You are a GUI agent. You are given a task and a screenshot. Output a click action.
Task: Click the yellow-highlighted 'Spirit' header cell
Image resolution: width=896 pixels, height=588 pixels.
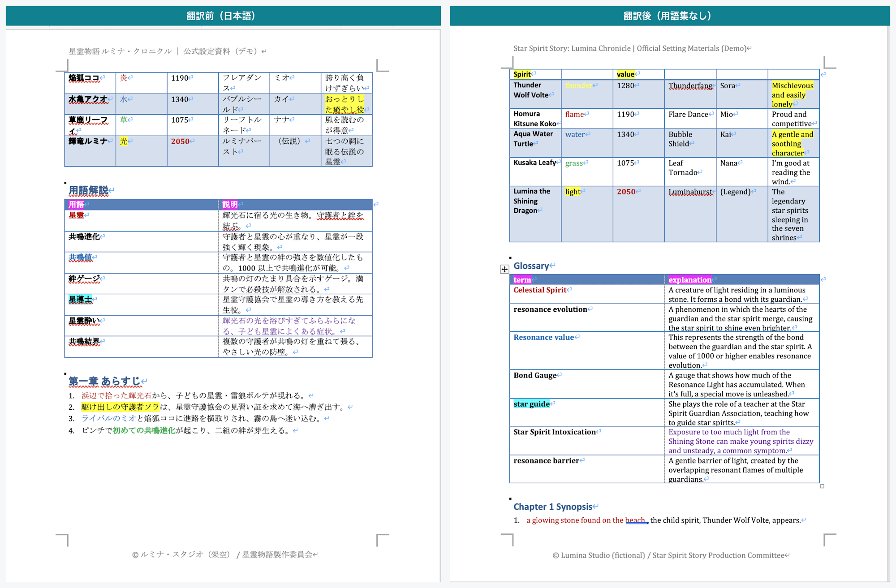pos(522,74)
